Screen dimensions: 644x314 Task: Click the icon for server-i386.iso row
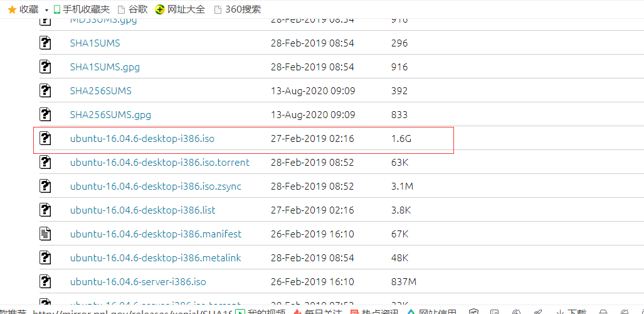click(x=45, y=281)
